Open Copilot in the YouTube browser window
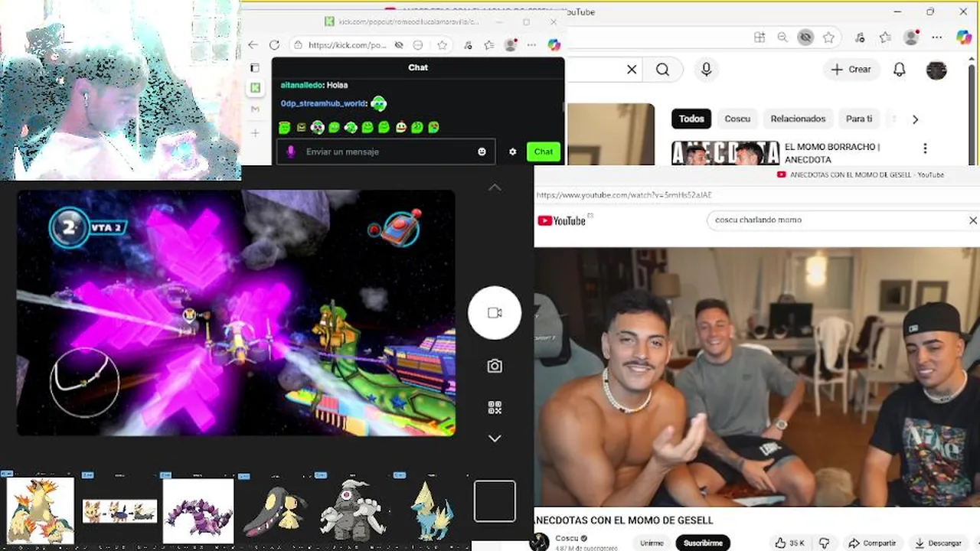 click(x=964, y=37)
